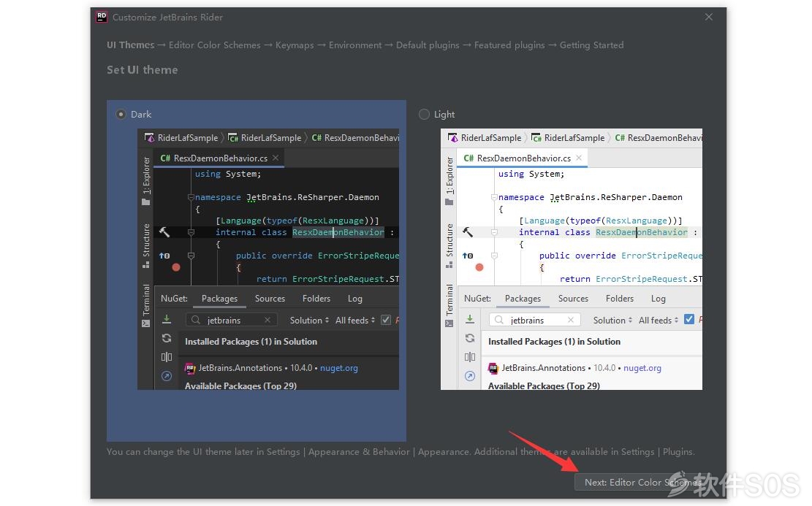Select the Dark theme radio button
This screenshot has height=506, width=812.
[x=121, y=115]
